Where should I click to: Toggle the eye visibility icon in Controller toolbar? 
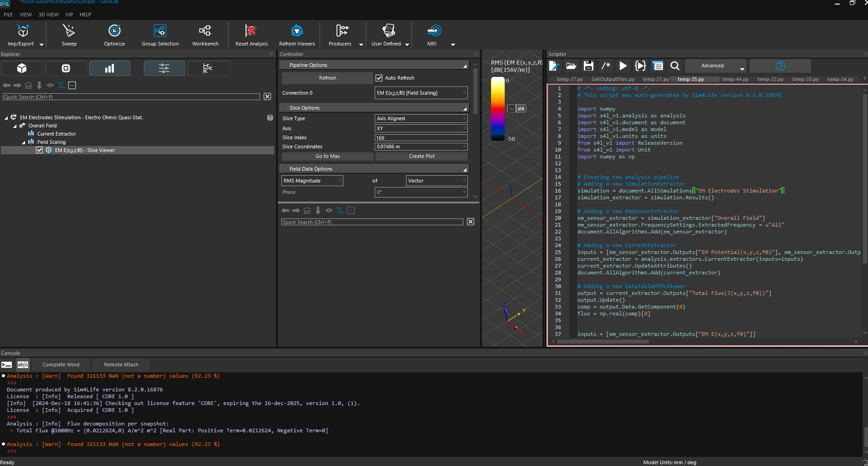click(329, 210)
